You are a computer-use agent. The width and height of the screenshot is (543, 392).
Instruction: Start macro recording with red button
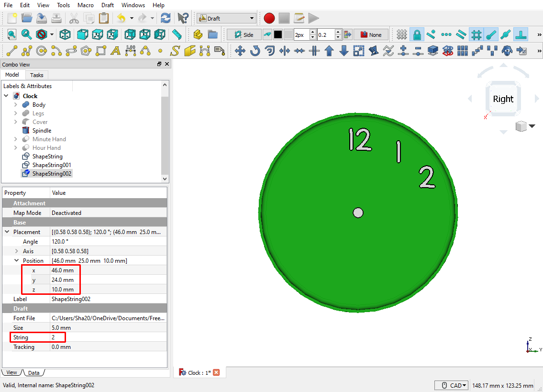[x=269, y=18]
